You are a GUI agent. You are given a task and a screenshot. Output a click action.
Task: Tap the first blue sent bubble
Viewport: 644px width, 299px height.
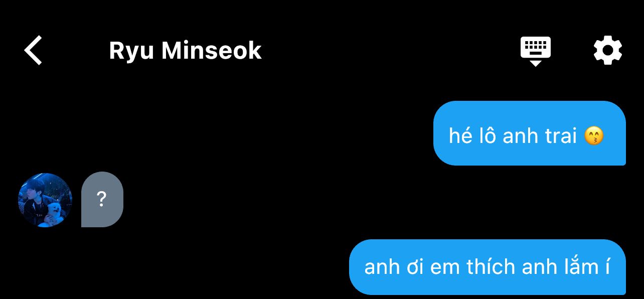(x=529, y=133)
